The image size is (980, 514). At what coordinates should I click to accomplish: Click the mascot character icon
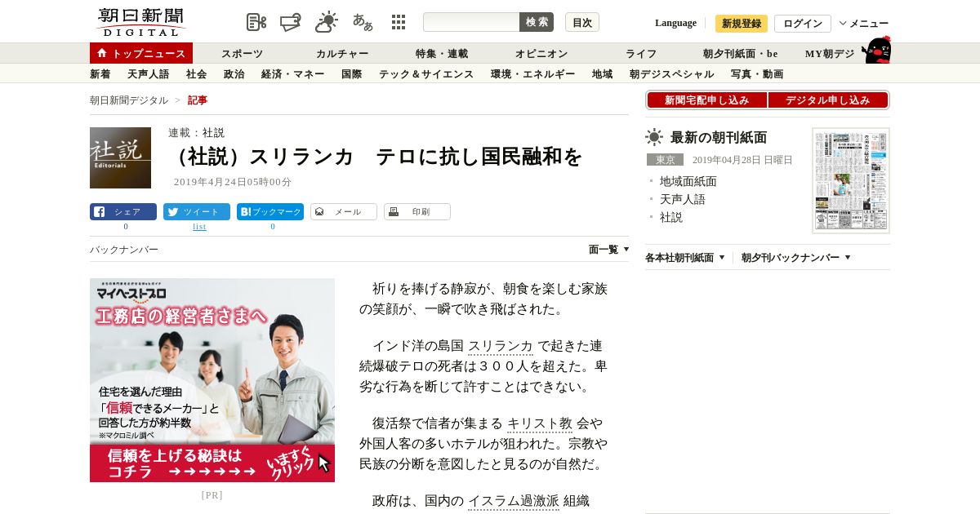876,50
